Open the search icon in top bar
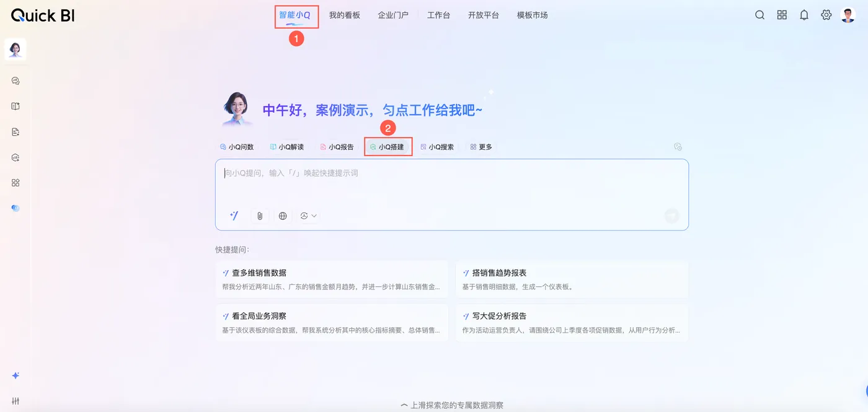The image size is (868, 412). pyautogui.click(x=759, y=15)
